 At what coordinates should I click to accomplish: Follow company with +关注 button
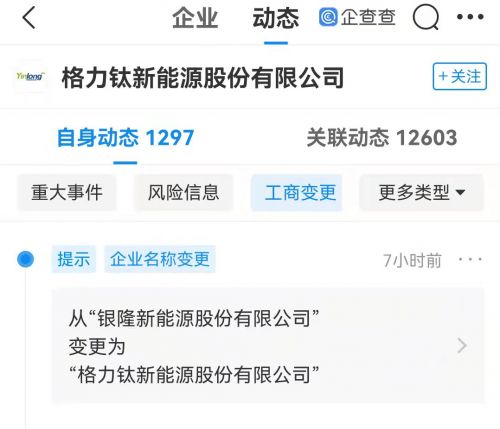[460, 77]
